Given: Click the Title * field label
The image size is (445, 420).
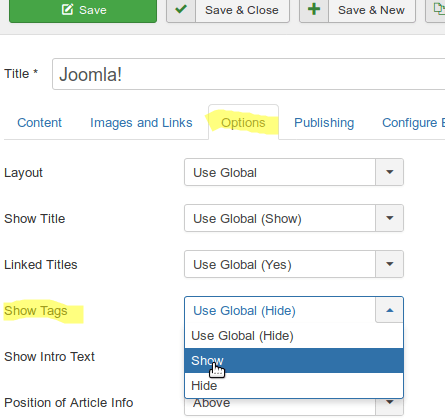Looking at the screenshot, I should (21, 74).
